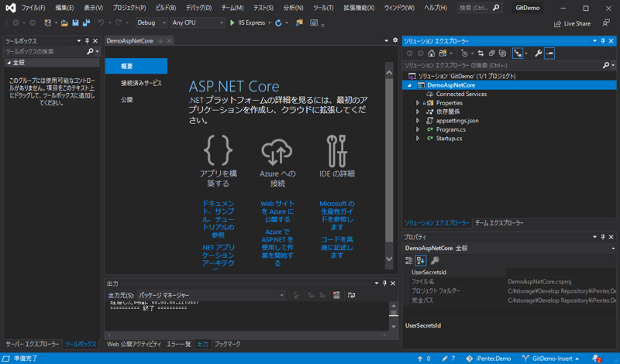This screenshot has height=364, width=620.
Task: Toggle auto-hide pin on Solution Explorer
Action: click(603, 41)
